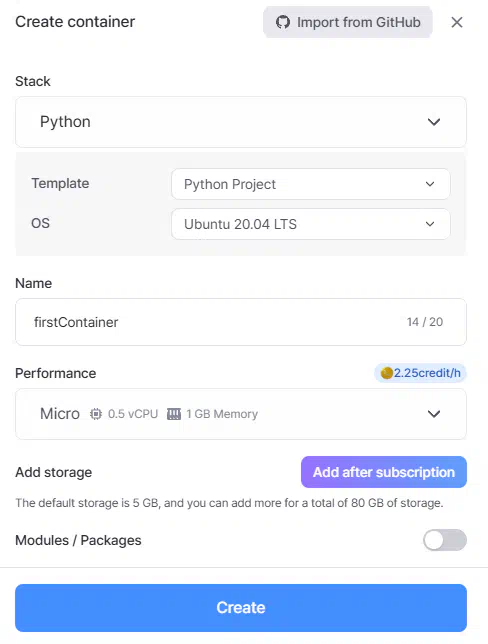
Task: Close the Create container dialog
Action: point(457,22)
